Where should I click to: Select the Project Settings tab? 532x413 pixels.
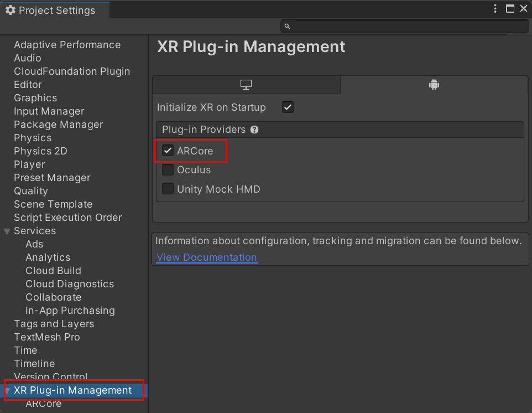coord(55,10)
